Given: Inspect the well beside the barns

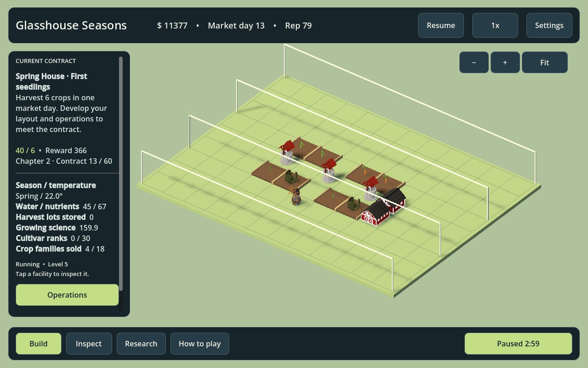Looking at the screenshot, I should tap(371, 188).
